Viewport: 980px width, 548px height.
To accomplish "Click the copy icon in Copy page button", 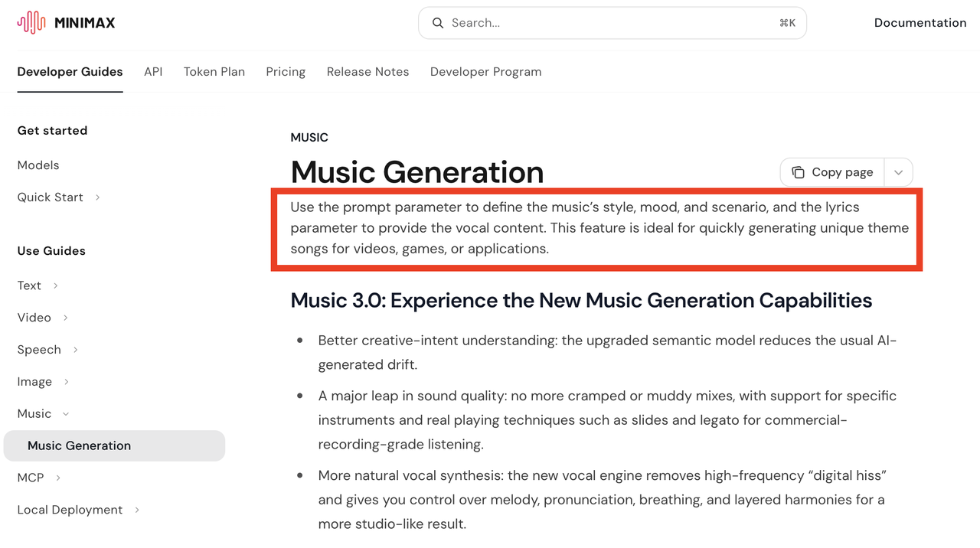I will 798,172.
